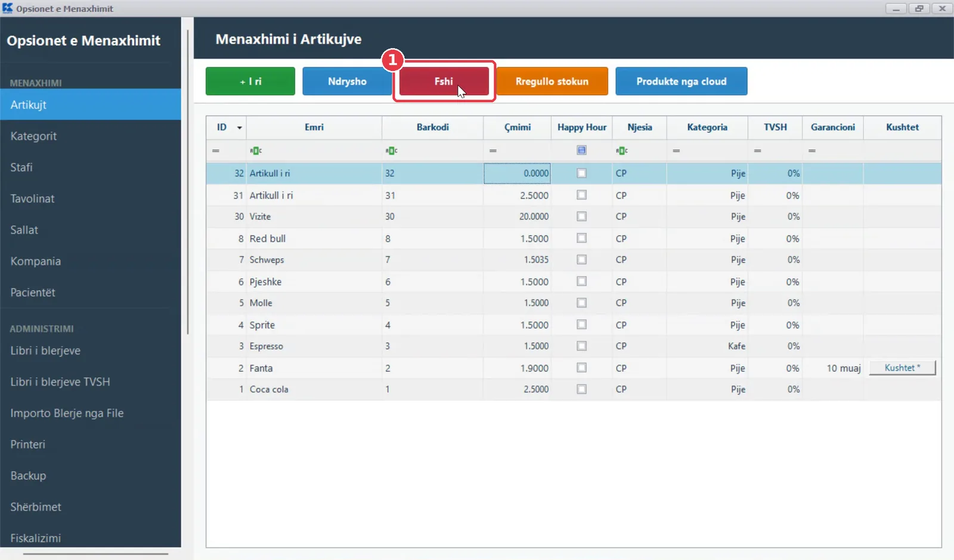
Task: Open Stafi in the sidebar
Action: (x=91, y=167)
